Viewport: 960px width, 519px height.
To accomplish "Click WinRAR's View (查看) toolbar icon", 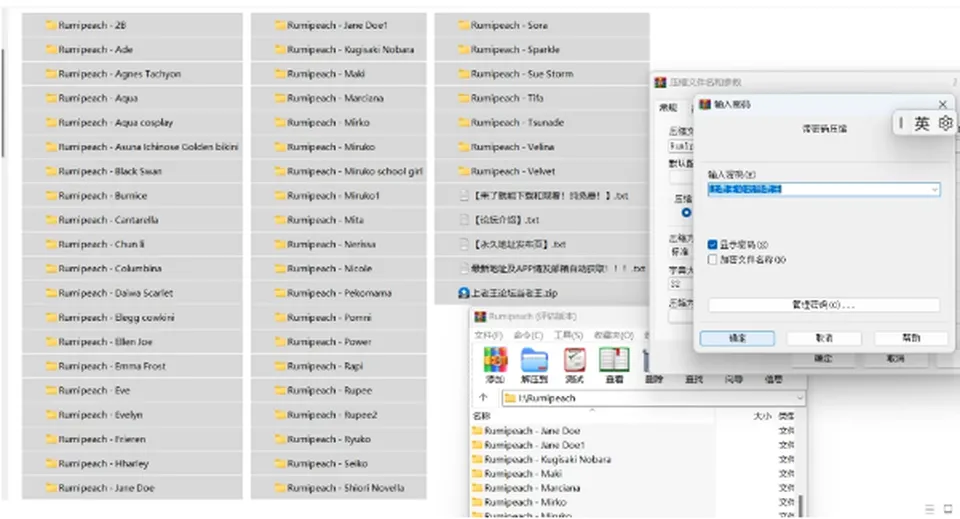I will pos(614,360).
